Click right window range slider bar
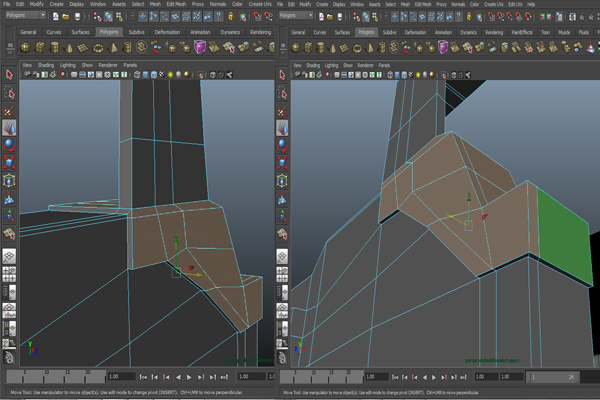The width and height of the screenshot is (600, 400). click(553, 377)
